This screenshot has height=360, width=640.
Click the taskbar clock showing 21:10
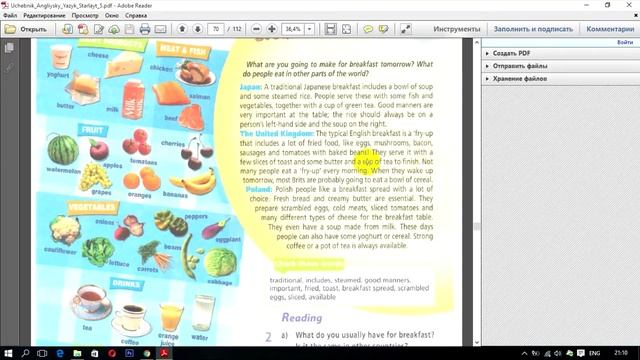[621, 353]
